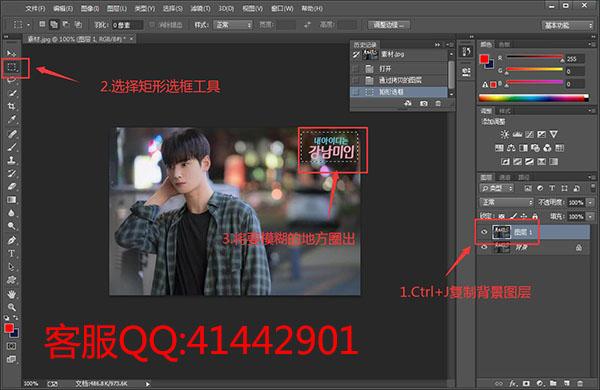Select the Blur tool
Viewport: 600px width, 390px height.
click(x=12, y=212)
